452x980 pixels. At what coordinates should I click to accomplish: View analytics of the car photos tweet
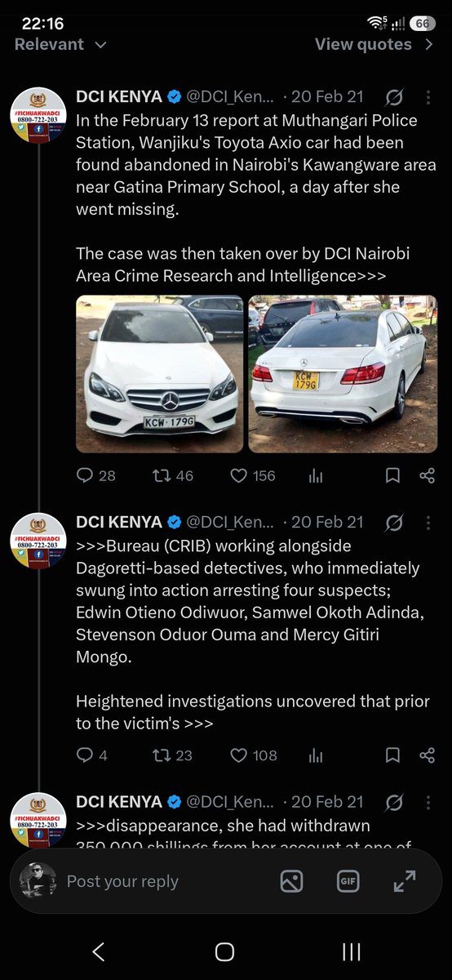click(315, 475)
